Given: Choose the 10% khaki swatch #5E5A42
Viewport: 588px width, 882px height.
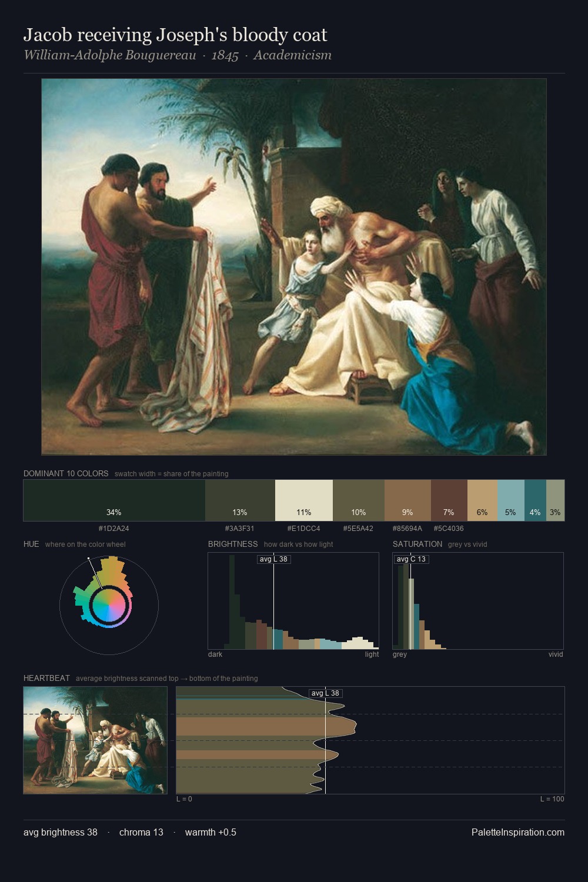Looking at the screenshot, I should pos(359,500).
